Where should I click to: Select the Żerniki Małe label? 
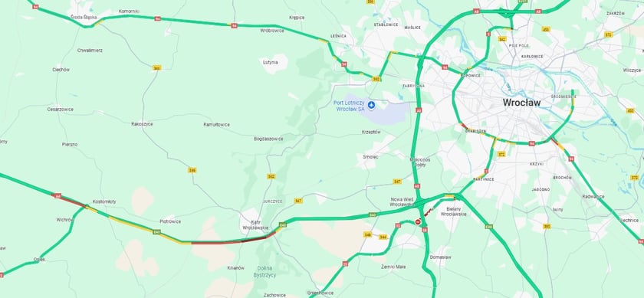tap(393, 267)
